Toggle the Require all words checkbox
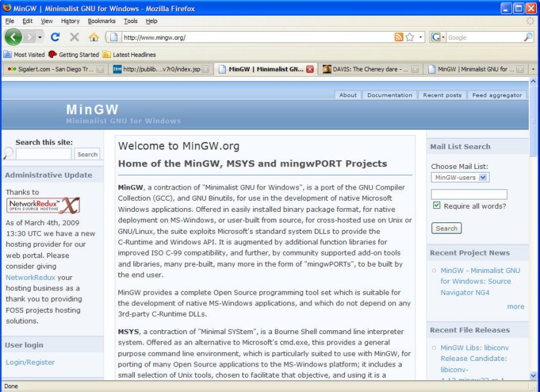 [437, 206]
